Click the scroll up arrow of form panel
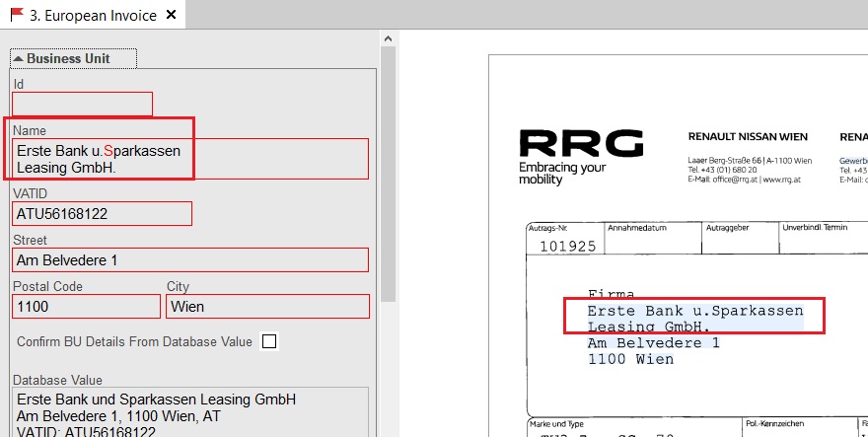This screenshot has width=868, height=437. pos(388,38)
